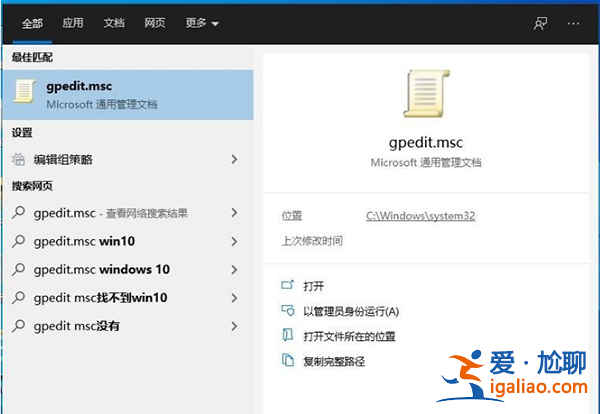The width and height of the screenshot is (600, 414).
Task: Click the feedback icon in top bar
Action: click(540, 24)
